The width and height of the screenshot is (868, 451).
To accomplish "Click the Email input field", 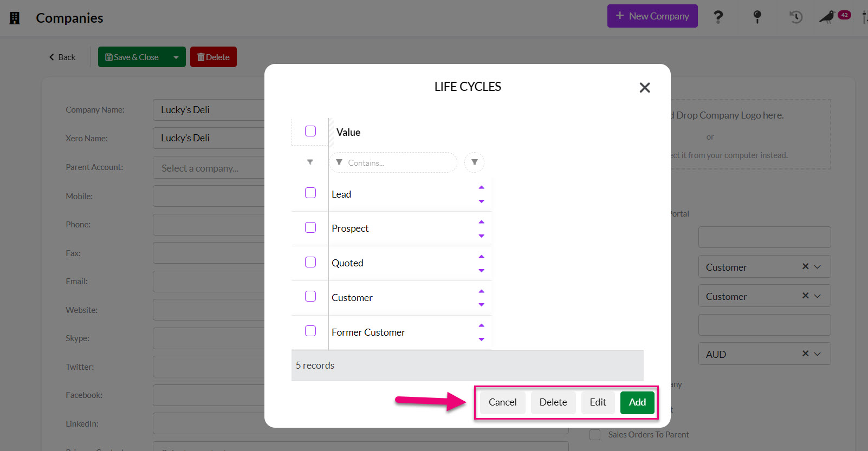I will point(209,282).
